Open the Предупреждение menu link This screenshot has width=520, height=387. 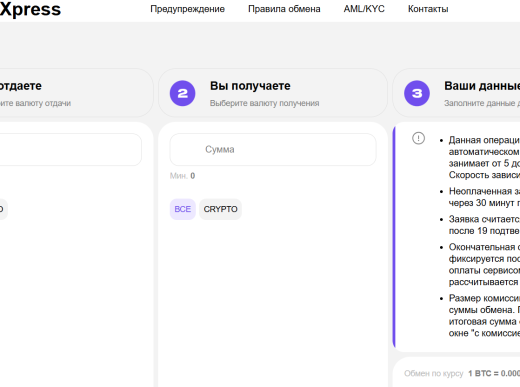[x=187, y=9]
